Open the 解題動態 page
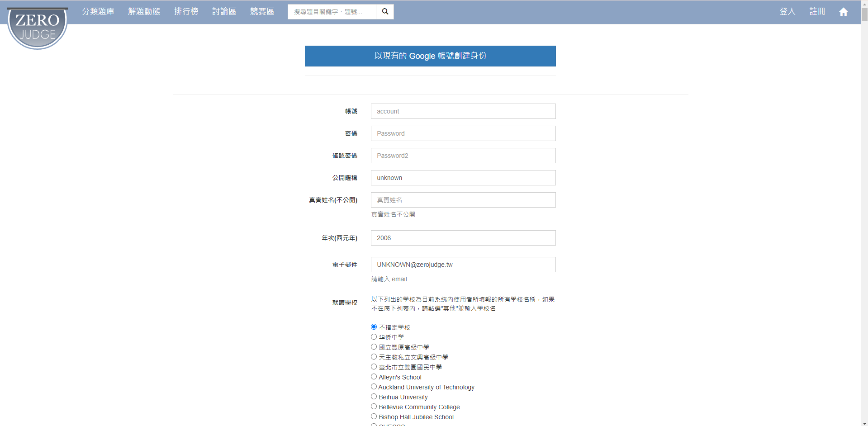Image resolution: width=868 pixels, height=426 pixels. (144, 12)
